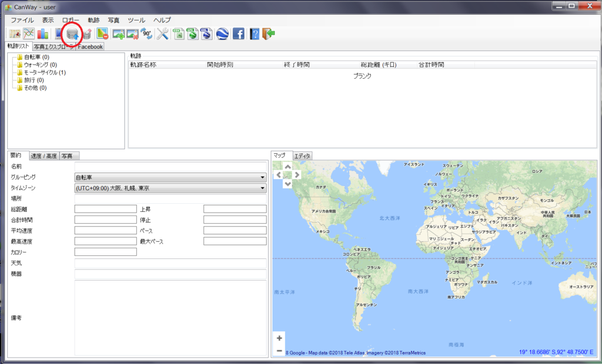The height and width of the screenshot is (364, 602).
Task: Click the 総距離 (キロ) column header
Action: tap(388, 65)
